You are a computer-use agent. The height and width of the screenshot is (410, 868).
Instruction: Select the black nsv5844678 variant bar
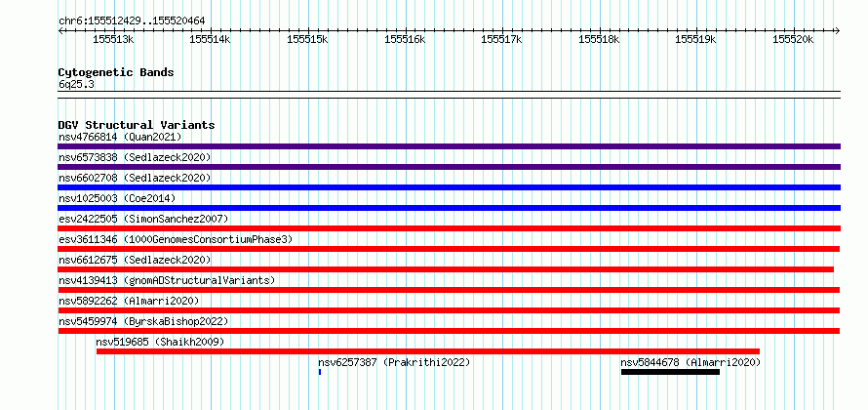(670, 372)
